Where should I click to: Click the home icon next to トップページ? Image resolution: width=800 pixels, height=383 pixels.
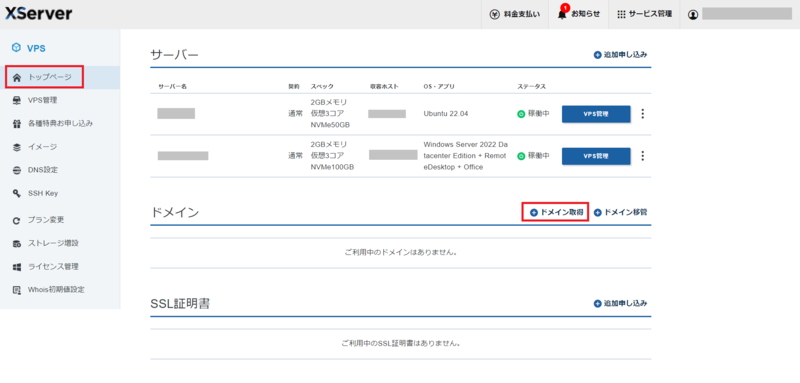(x=17, y=78)
